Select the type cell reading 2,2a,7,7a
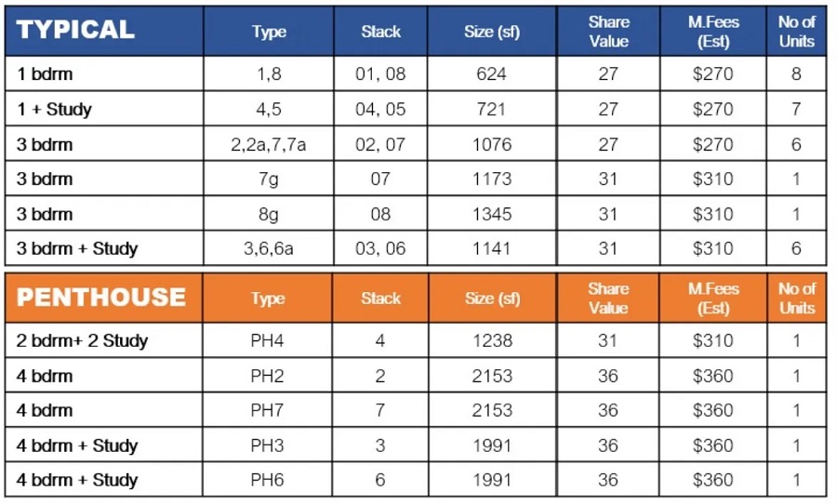 click(269, 145)
